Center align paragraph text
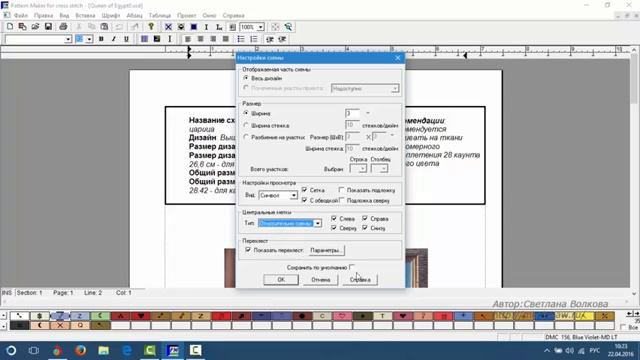 pos(200,39)
